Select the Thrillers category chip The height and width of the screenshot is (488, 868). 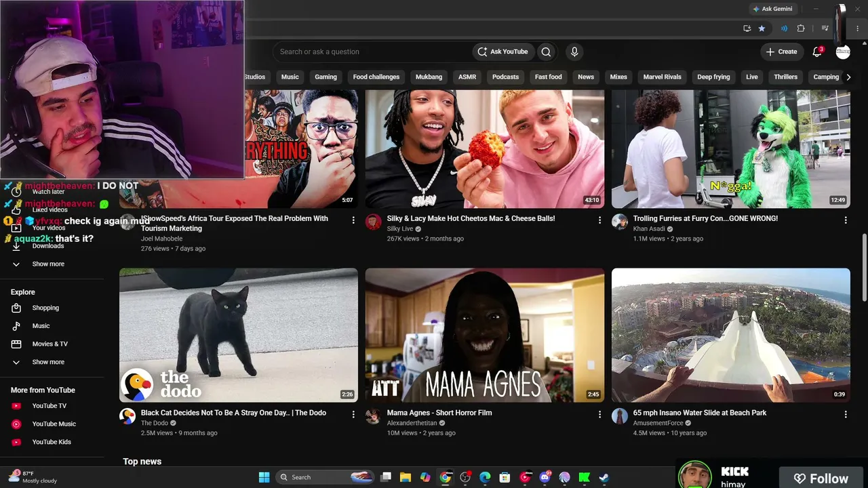coord(786,77)
